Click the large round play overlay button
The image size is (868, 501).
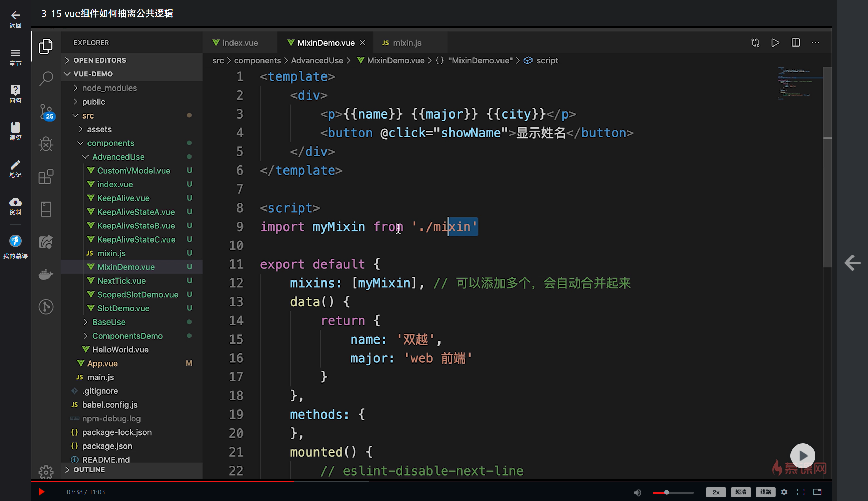click(803, 456)
